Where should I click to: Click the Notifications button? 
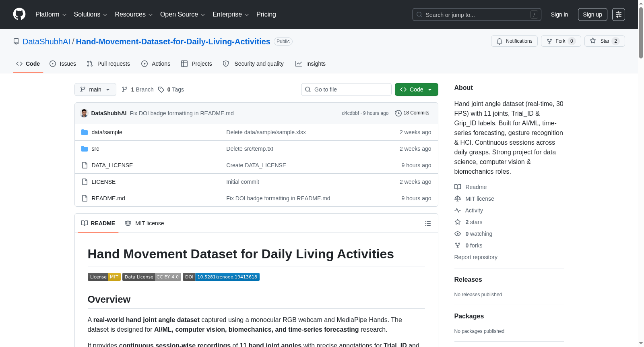pos(514,41)
